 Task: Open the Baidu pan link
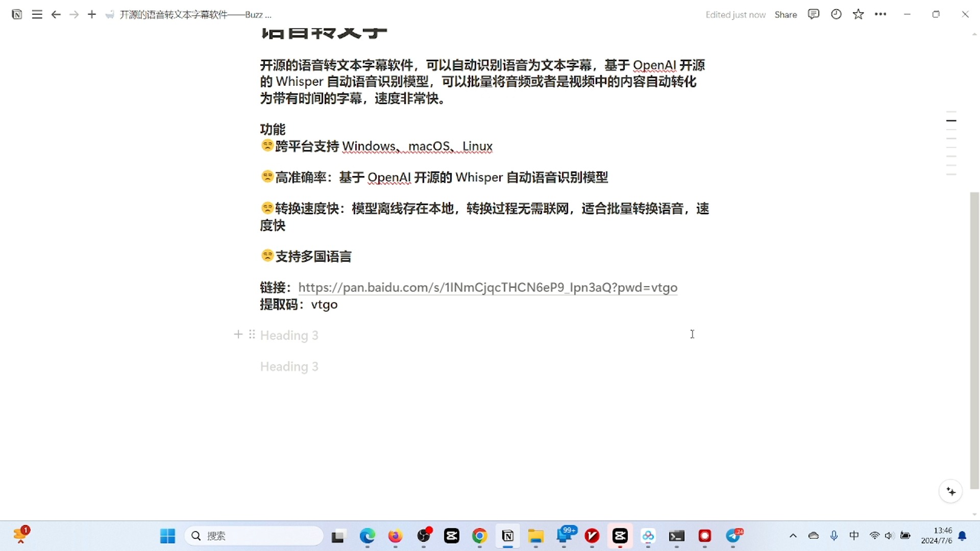(487, 287)
